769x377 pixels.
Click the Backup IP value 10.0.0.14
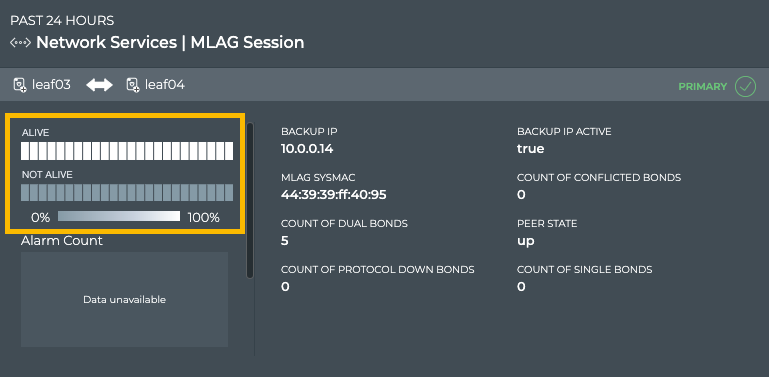(x=307, y=149)
